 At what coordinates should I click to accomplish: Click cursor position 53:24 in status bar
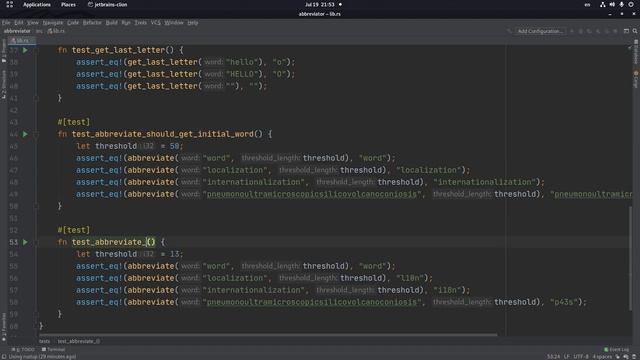point(553,357)
